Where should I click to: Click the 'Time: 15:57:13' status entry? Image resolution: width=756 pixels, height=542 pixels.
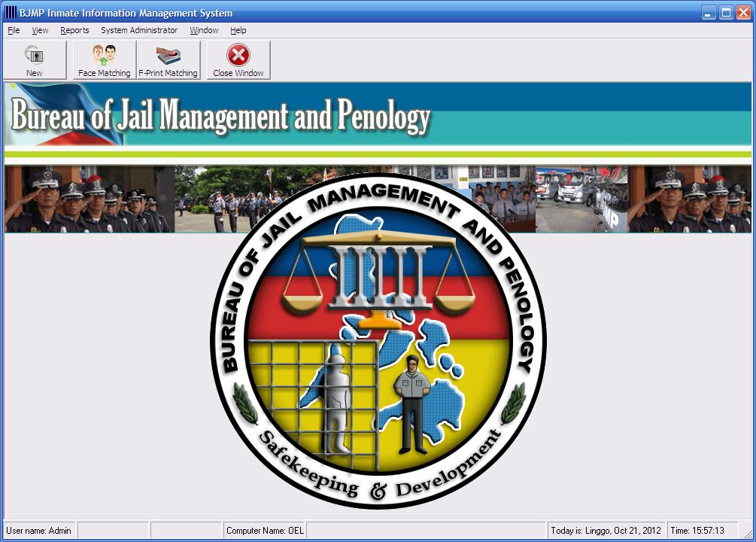[x=702, y=531]
